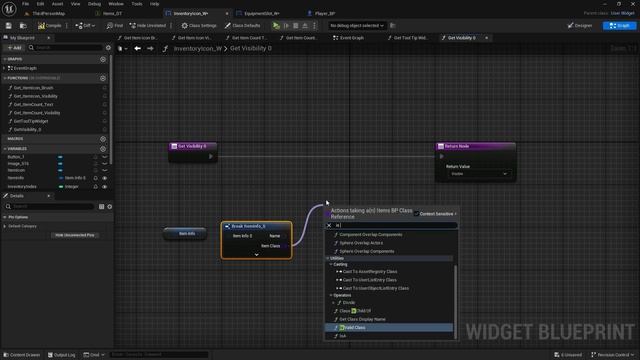Viewport: 640px width, 360px height.
Task: Close the InventoryIcon_W tab
Action: [x=227, y=13]
